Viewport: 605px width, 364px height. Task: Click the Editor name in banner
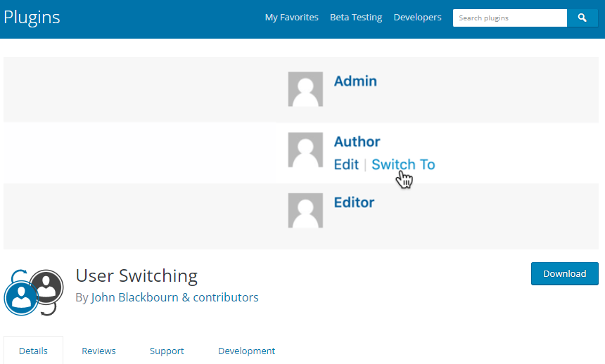[354, 202]
